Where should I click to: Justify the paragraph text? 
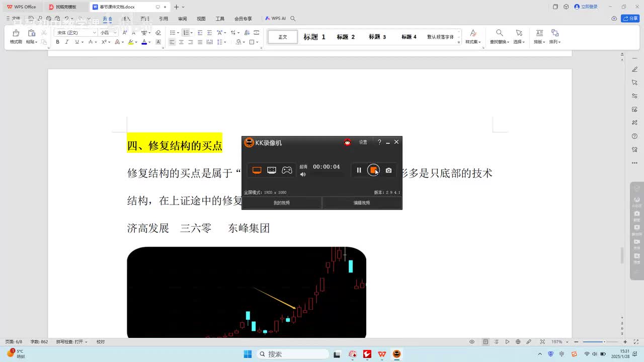coord(200,42)
